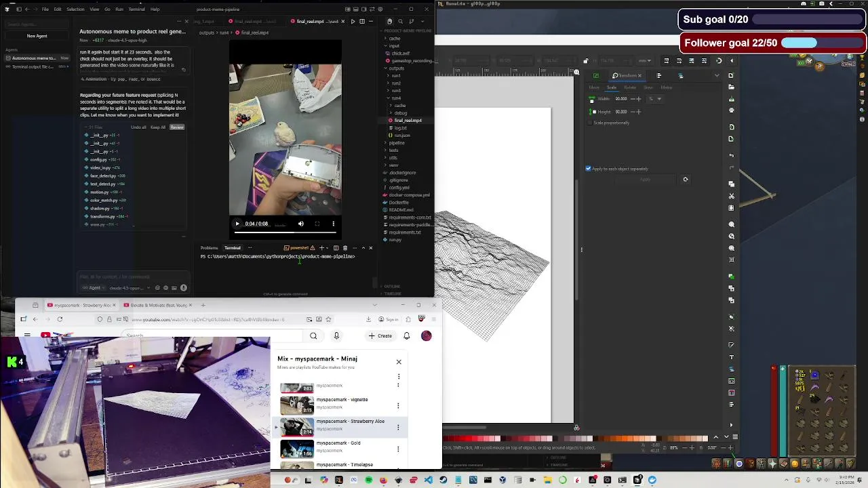Open requirements.txt in explorer tree
The image size is (868, 488).
(x=405, y=232)
